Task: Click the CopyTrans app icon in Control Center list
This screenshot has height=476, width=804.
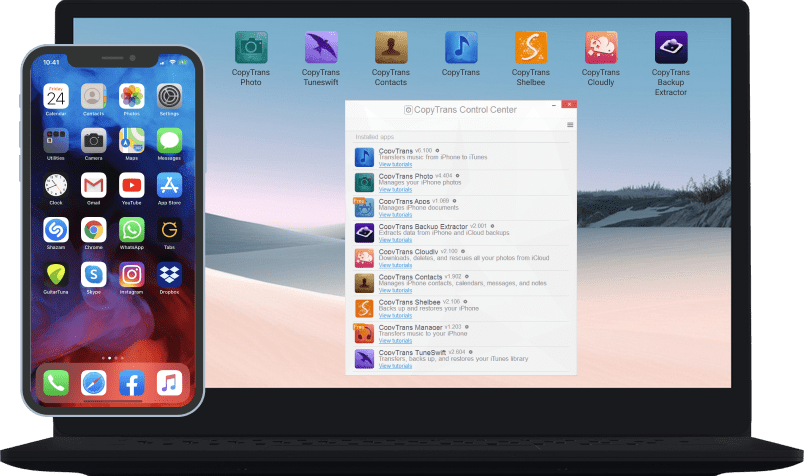Action: (364, 157)
